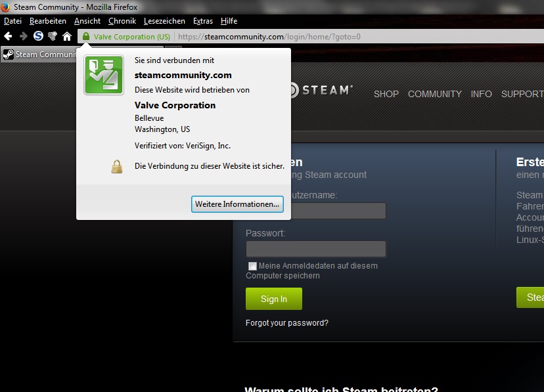Click 'Sie sind verbunden mit' text
The image size is (544, 392).
pos(175,60)
